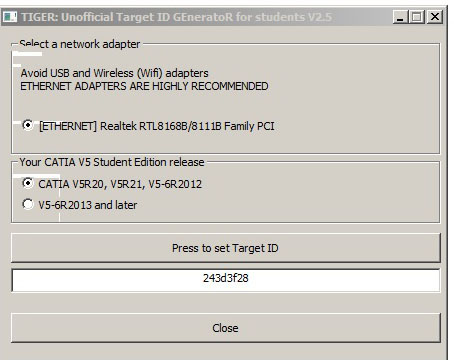Click the 'Avoid USB and Wireless (Wifi) adapters' notice

click(x=114, y=73)
